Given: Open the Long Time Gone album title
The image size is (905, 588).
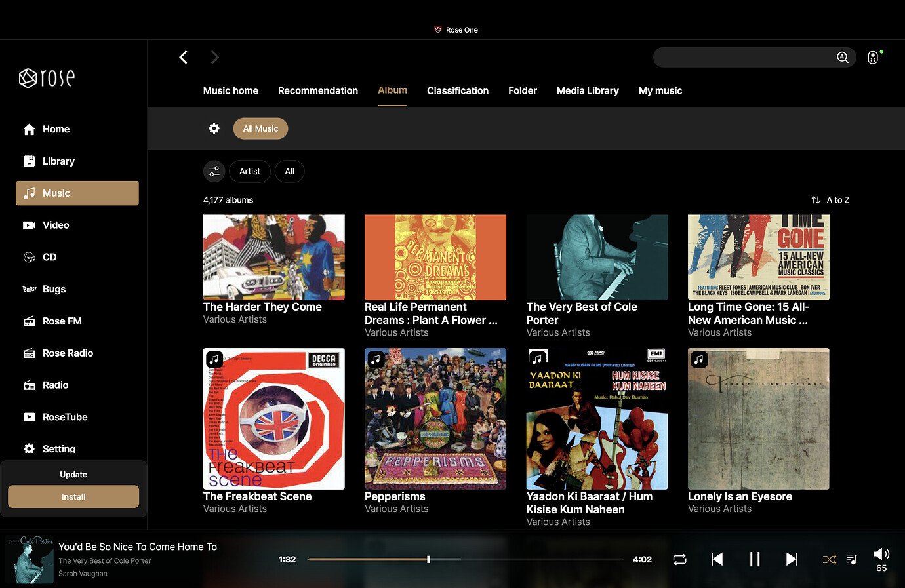Looking at the screenshot, I should tap(748, 313).
